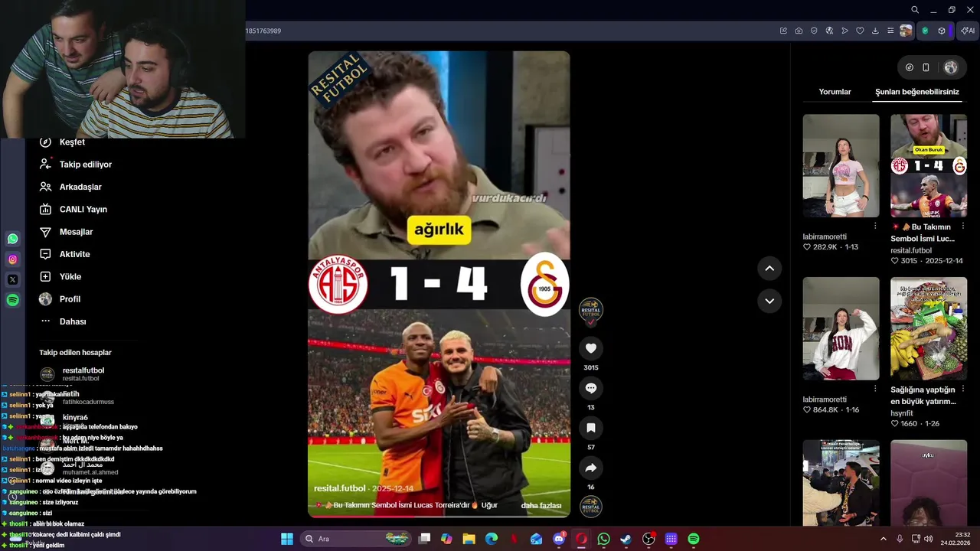Open easy setup sliders icon in toolbar
Screen dimensions: 980x551
pyautogui.click(x=890, y=31)
